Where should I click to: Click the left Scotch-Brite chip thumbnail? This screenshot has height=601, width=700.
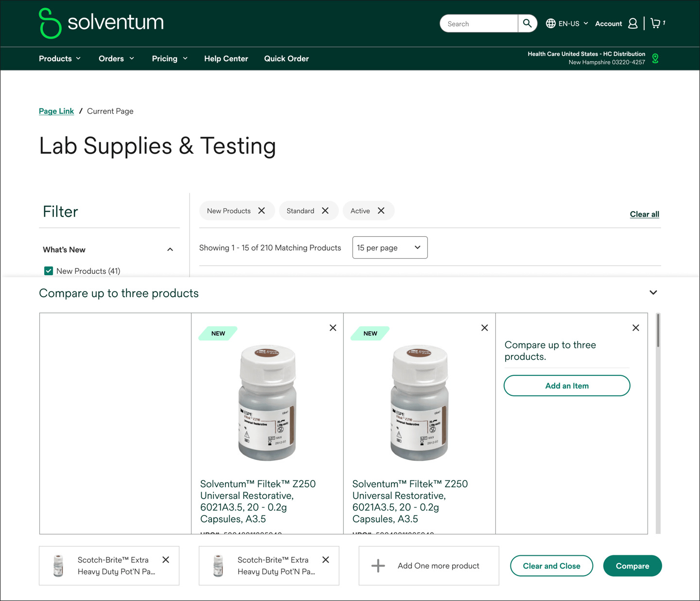tap(58, 566)
